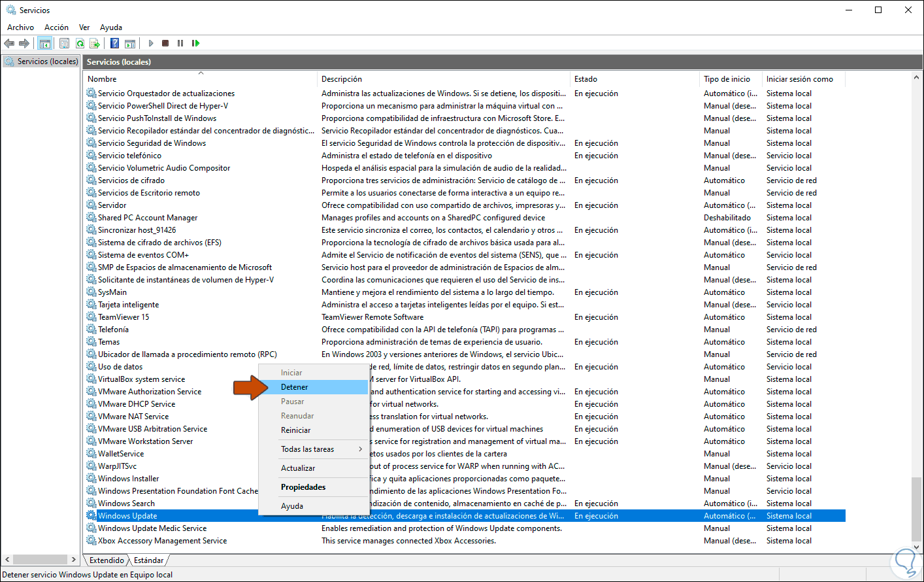Select the WarpJITSvc service

pyautogui.click(x=117, y=466)
